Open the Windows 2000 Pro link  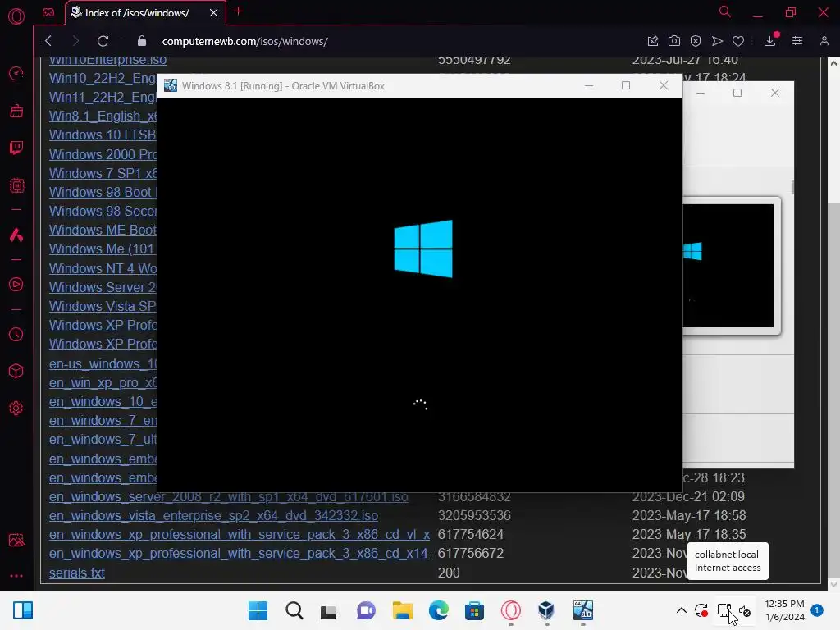tap(103, 154)
